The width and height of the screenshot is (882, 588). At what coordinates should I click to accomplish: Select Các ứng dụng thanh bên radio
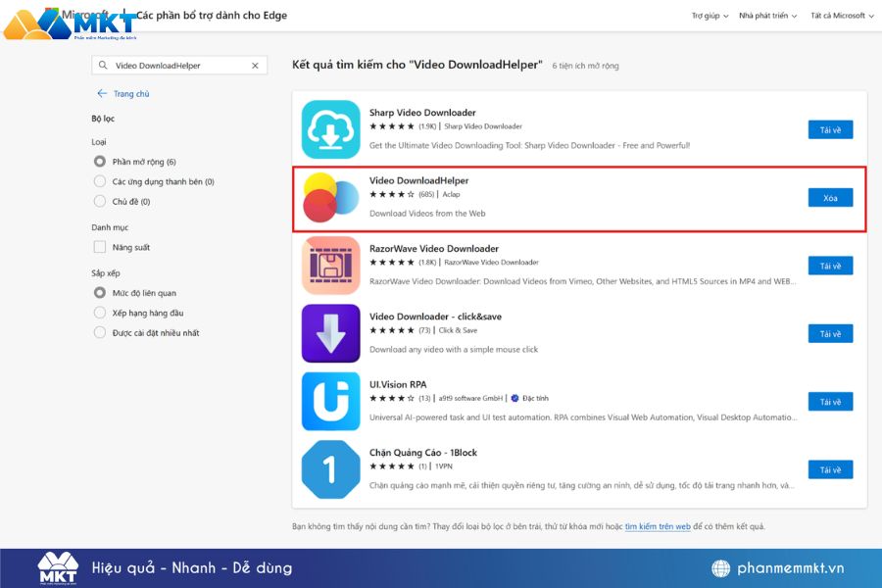(100, 181)
